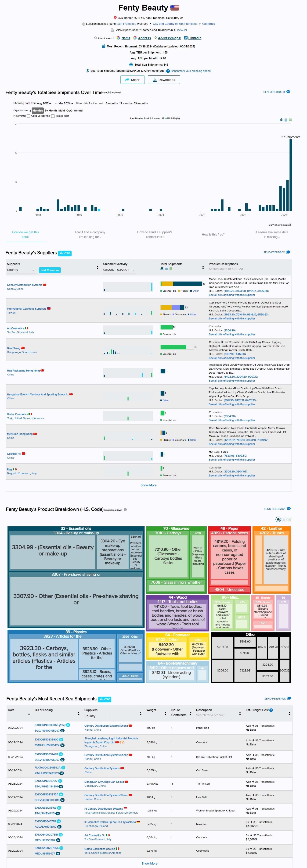Viewport: 307px width, 868px height.
Task: View past 12 months of data
Action: (x=126, y=104)
